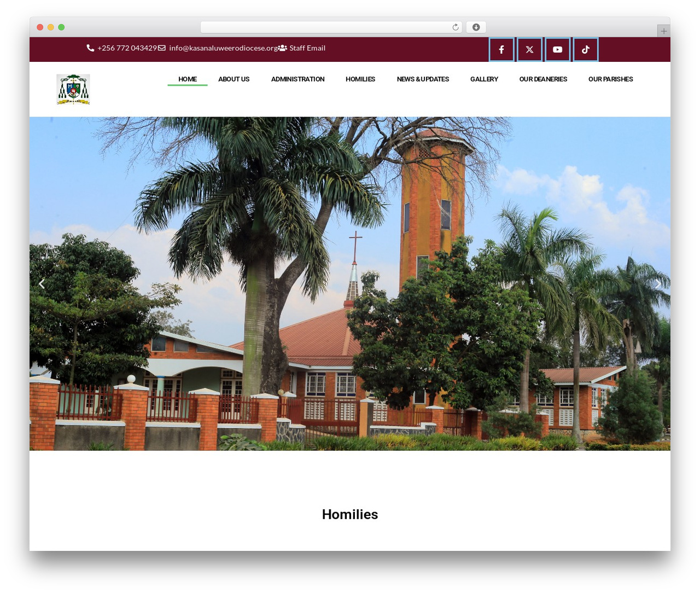Open the YouTube social icon
This screenshot has width=700, height=593.
click(x=557, y=50)
